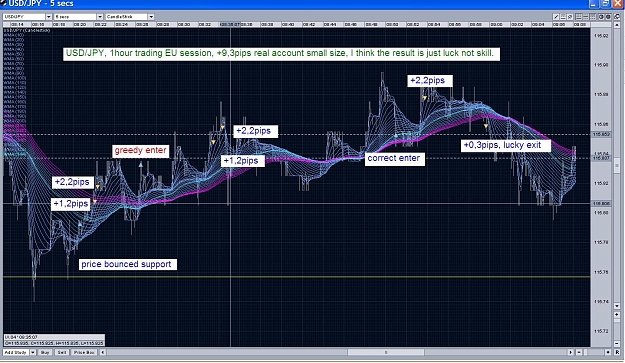
Task: Click the Buy button
Action: click(45, 352)
